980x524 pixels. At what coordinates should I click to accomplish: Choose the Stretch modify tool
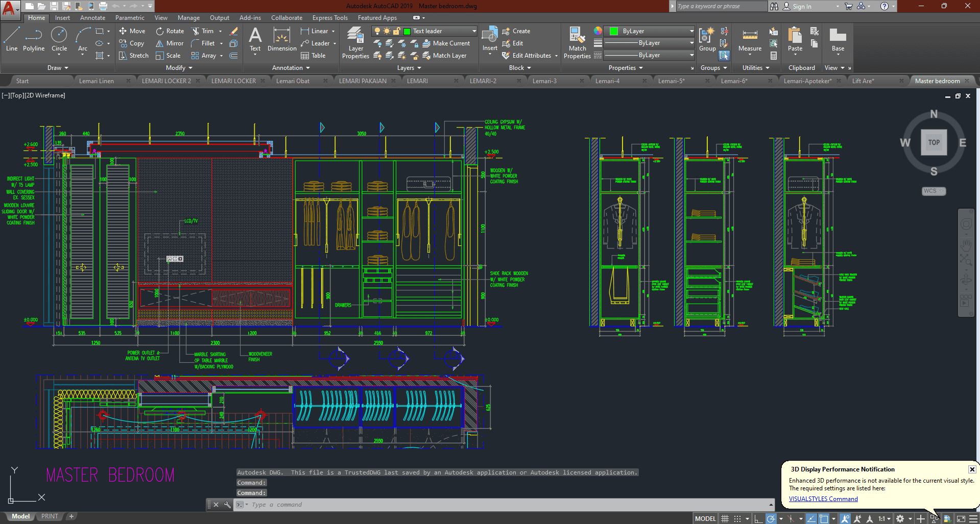point(133,56)
